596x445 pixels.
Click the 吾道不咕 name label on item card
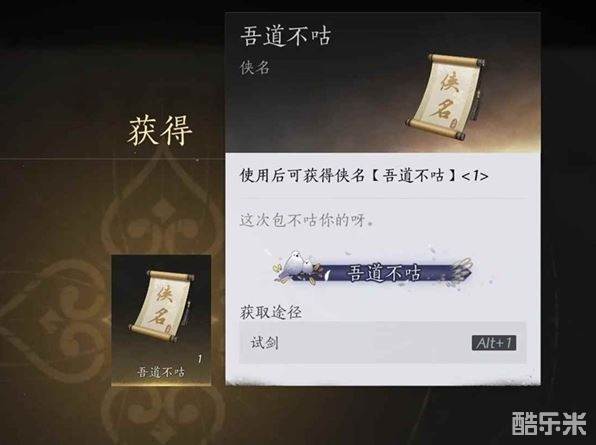(x=161, y=372)
